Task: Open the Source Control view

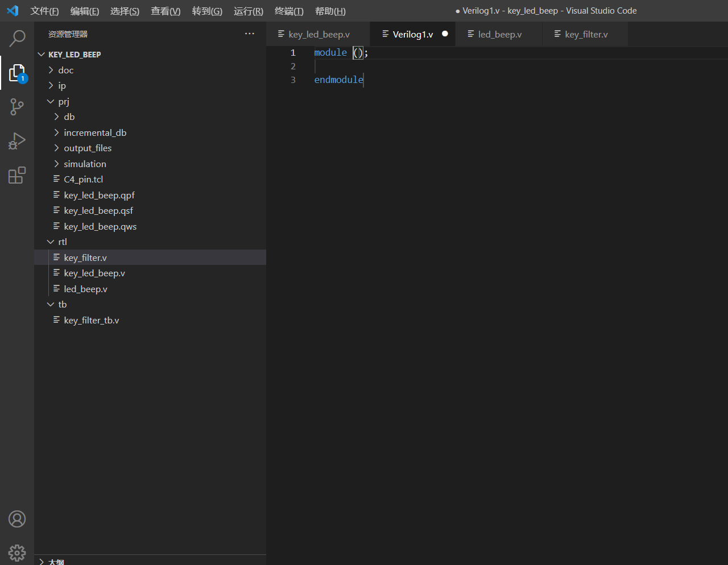Action: click(17, 107)
